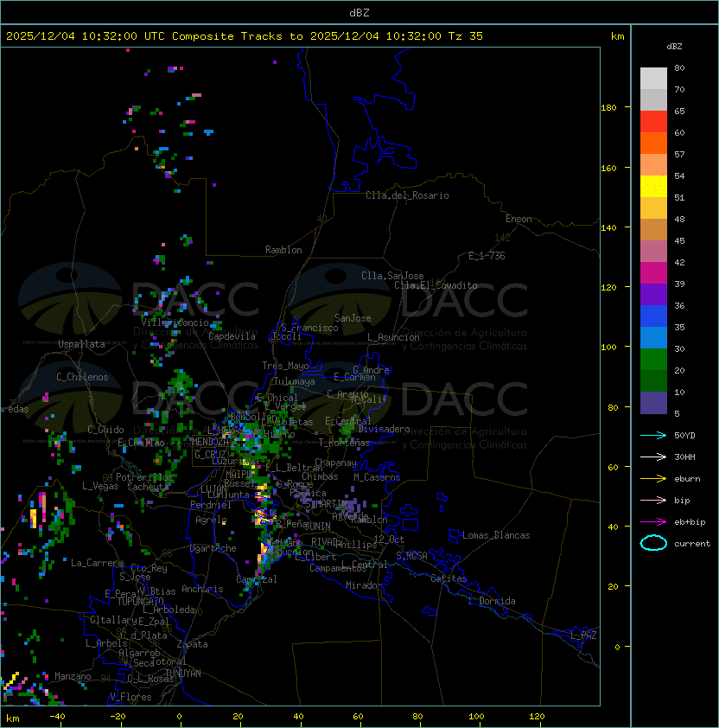Click the cyan current ellipse legend icon
This screenshot has width=719, height=728.
click(653, 543)
